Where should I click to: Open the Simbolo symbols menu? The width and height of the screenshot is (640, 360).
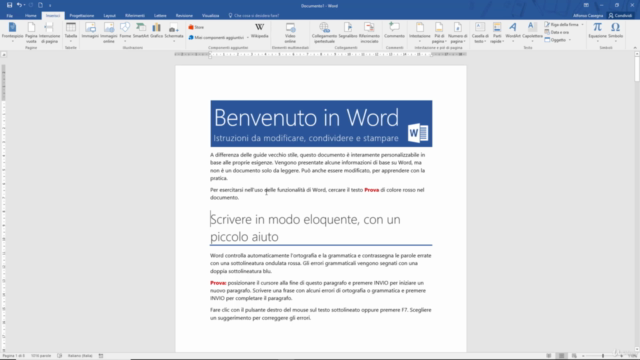(616, 32)
